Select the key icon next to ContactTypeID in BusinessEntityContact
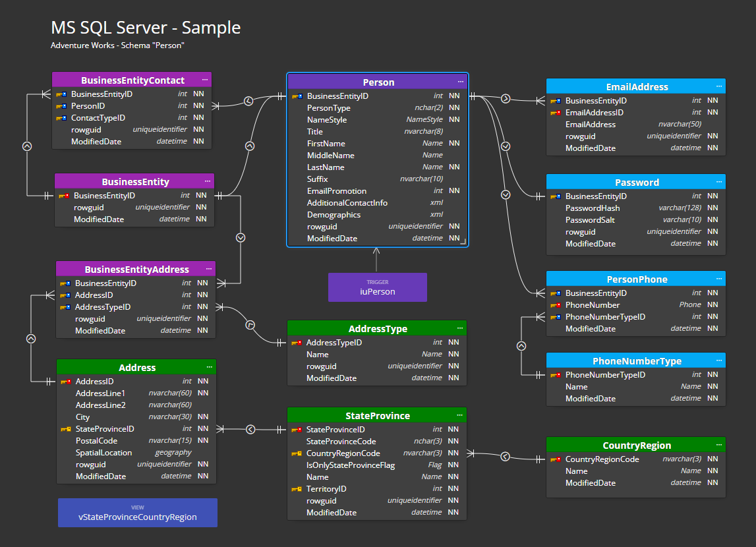Screen dimensions: 756x547 pyautogui.click(x=62, y=117)
